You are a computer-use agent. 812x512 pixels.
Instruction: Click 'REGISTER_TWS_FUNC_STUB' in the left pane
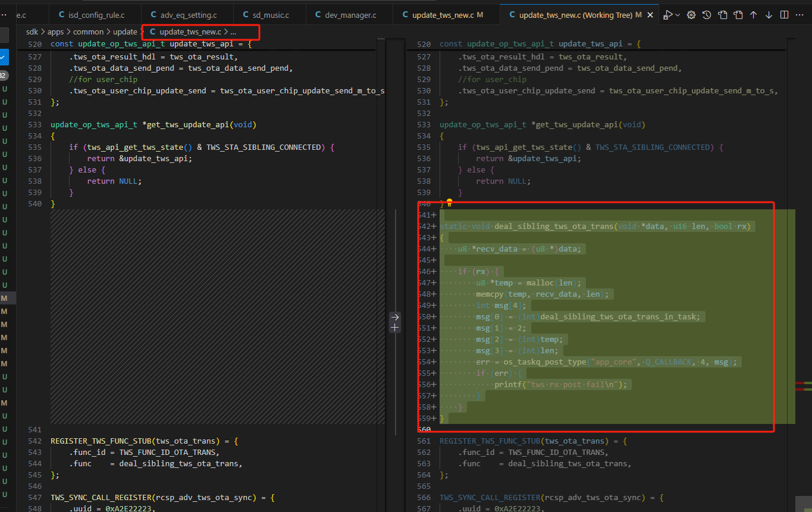tap(101, 441)
